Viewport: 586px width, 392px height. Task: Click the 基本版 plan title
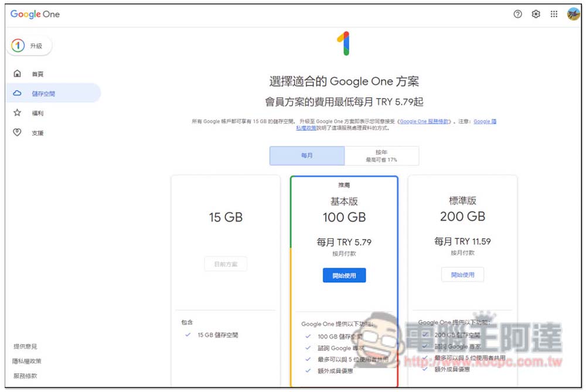tap(344, 202)
